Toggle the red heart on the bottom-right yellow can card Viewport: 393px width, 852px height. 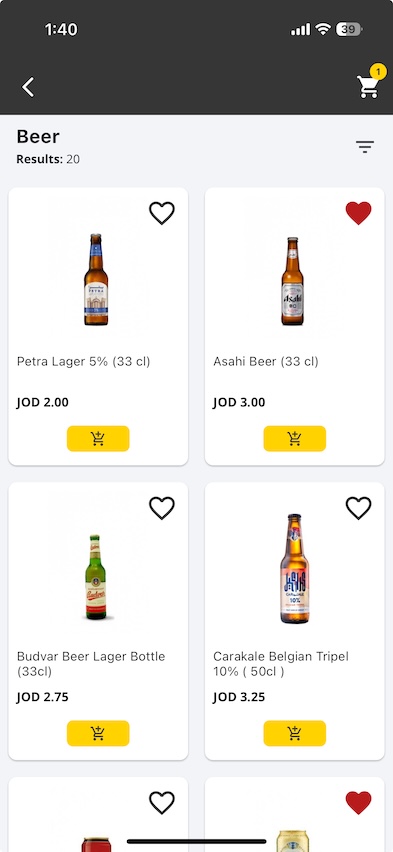click(x=358, y=803)
